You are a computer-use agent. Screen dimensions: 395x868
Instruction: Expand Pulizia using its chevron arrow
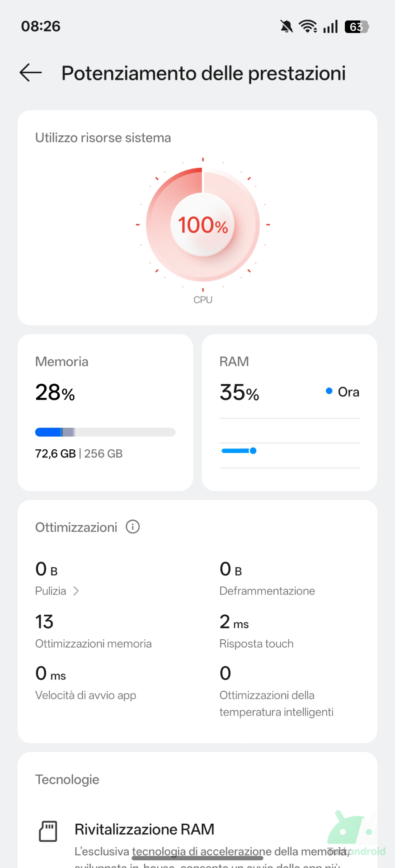click(x=76, y=591)
